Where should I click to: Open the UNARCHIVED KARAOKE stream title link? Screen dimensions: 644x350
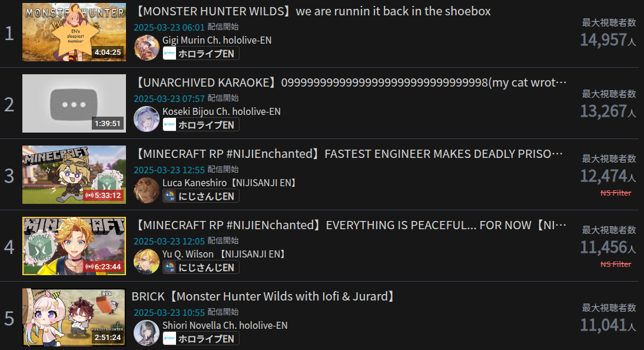[350, 82]
